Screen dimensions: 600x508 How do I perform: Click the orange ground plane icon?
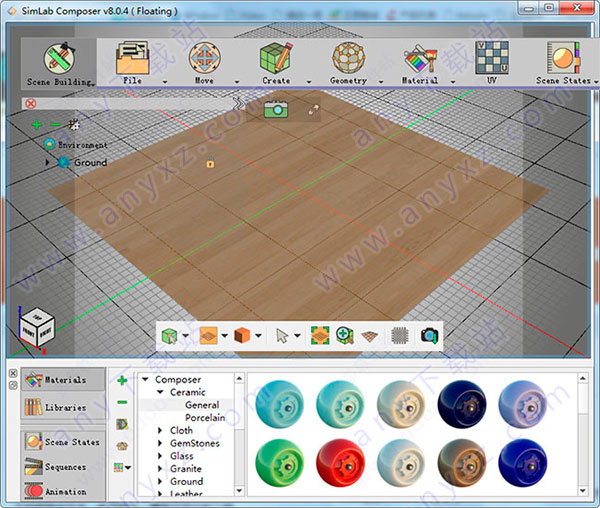click(209, 336)
